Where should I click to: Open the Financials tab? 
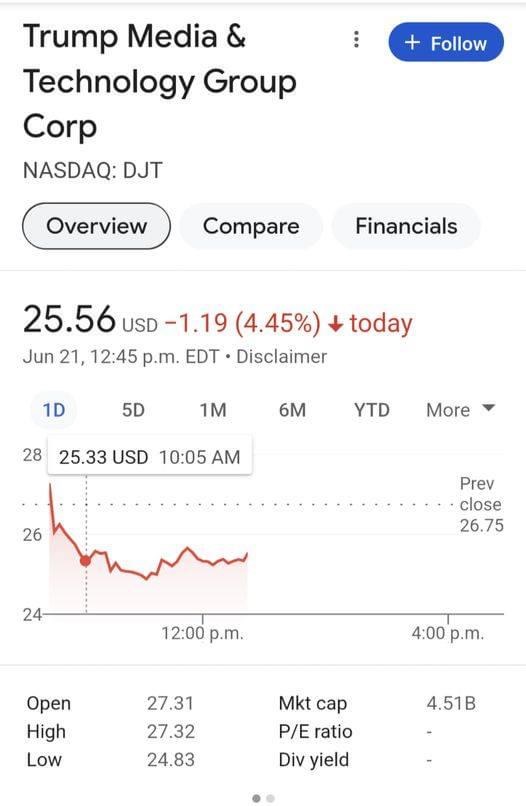406,226
